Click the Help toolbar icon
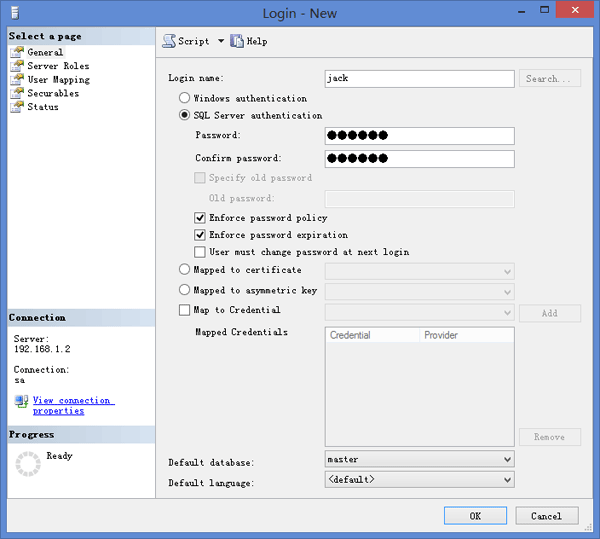 (237, 41)
